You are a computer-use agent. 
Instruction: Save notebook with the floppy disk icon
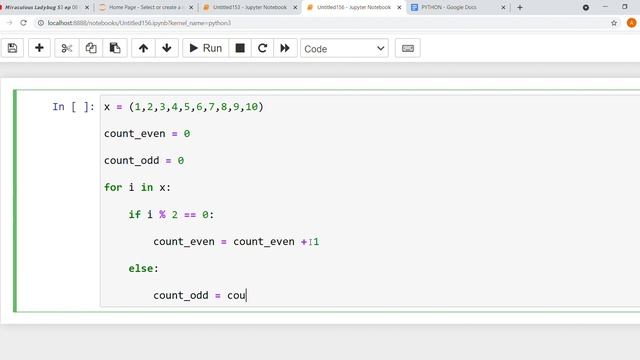[13, 48]
